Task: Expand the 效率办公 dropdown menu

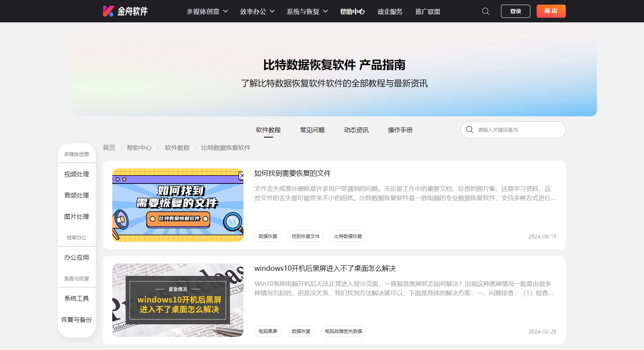Action: coord(257,12)
